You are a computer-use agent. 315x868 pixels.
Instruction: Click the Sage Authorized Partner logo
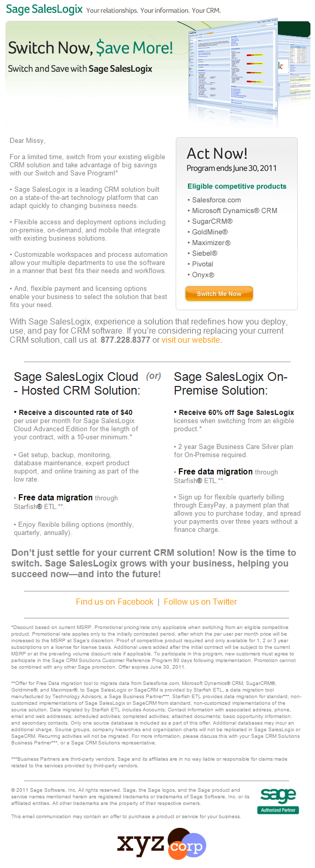278,801
